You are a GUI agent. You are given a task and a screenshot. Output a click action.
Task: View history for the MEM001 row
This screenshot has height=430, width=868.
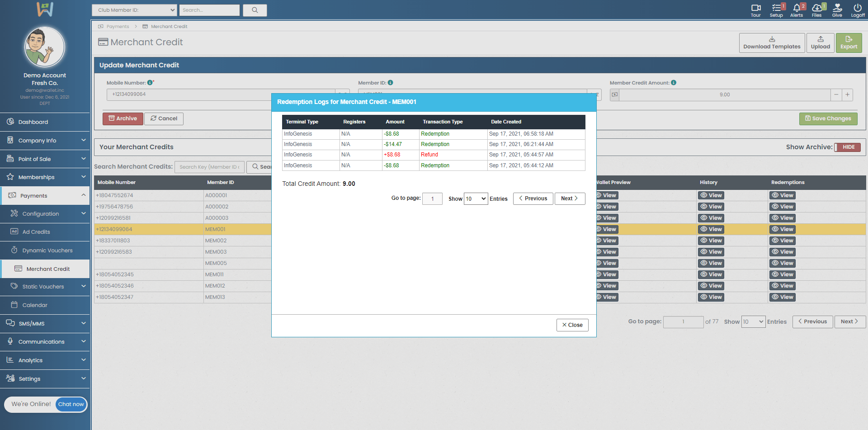tap(711, 229)
